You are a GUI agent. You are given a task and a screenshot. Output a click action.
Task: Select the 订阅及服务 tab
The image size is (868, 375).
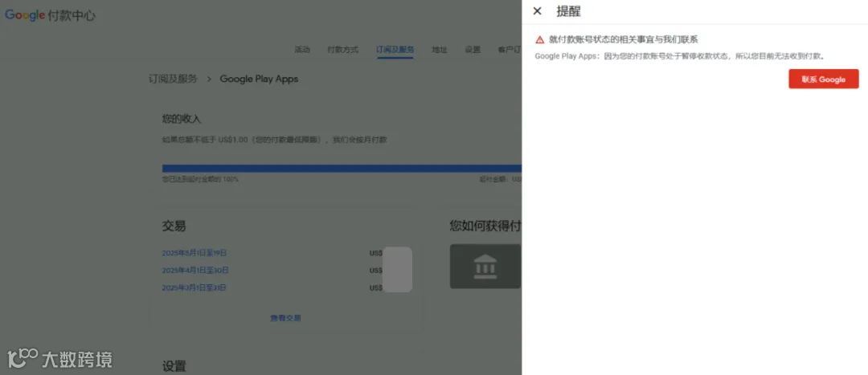(x=395, y=50)
